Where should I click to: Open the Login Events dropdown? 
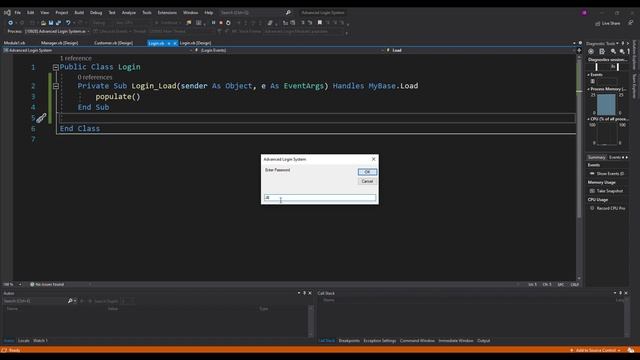(382, 51)
